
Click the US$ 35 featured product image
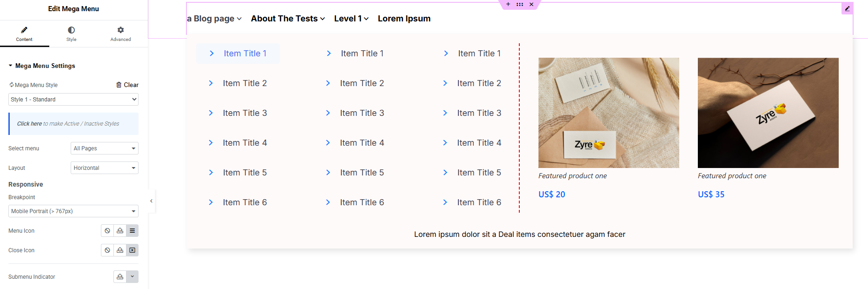tap(768, 113)
